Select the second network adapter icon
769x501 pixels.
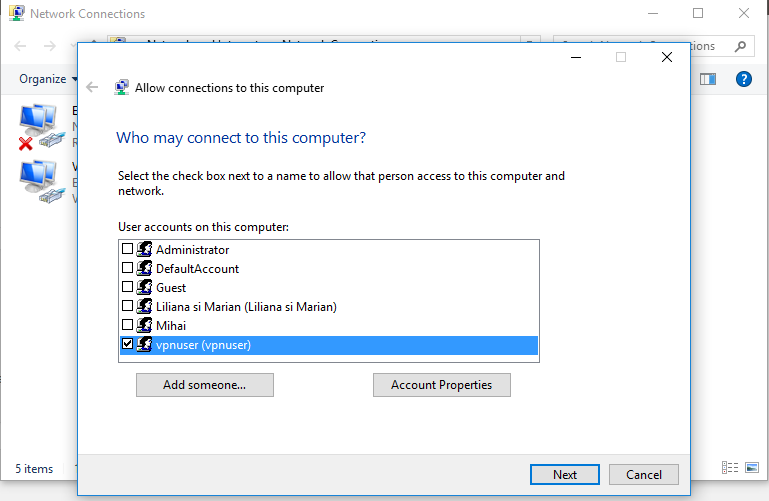pos(41,182)
